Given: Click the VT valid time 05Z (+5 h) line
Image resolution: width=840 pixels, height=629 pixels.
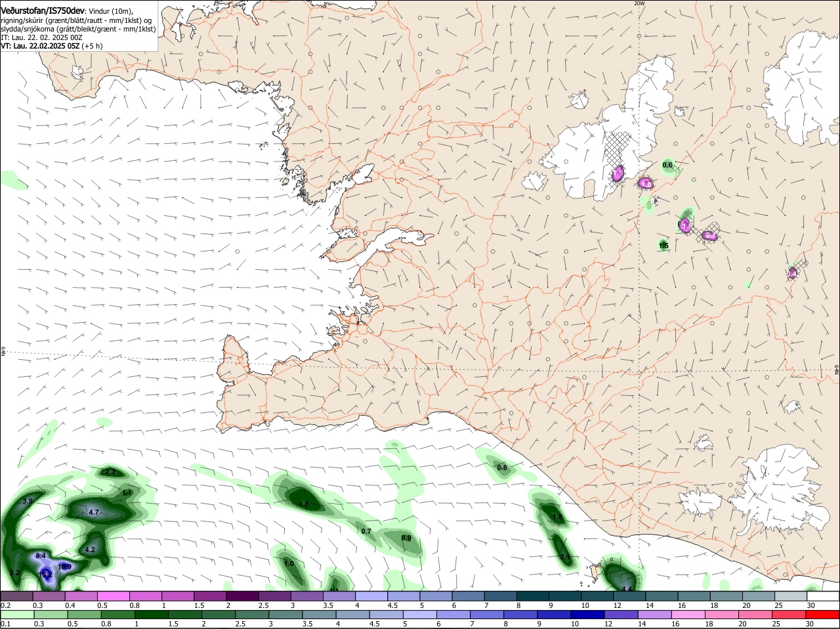Looking at the screenshot, I should (x=52, y=46).
